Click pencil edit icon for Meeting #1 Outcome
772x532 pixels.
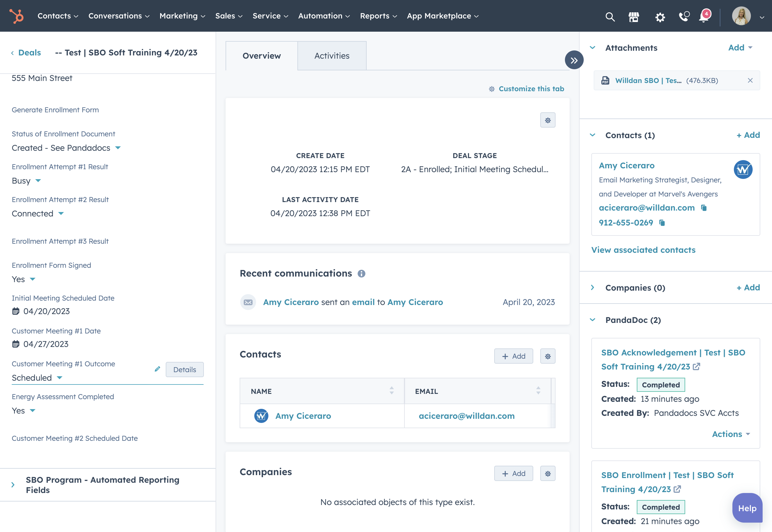[157, 369]
